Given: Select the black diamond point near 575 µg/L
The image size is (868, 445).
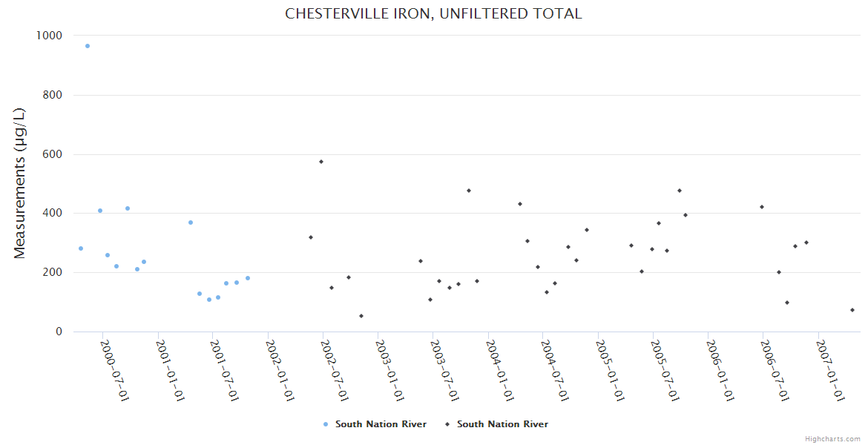Looking at the screenshot, I should (321, 162).
